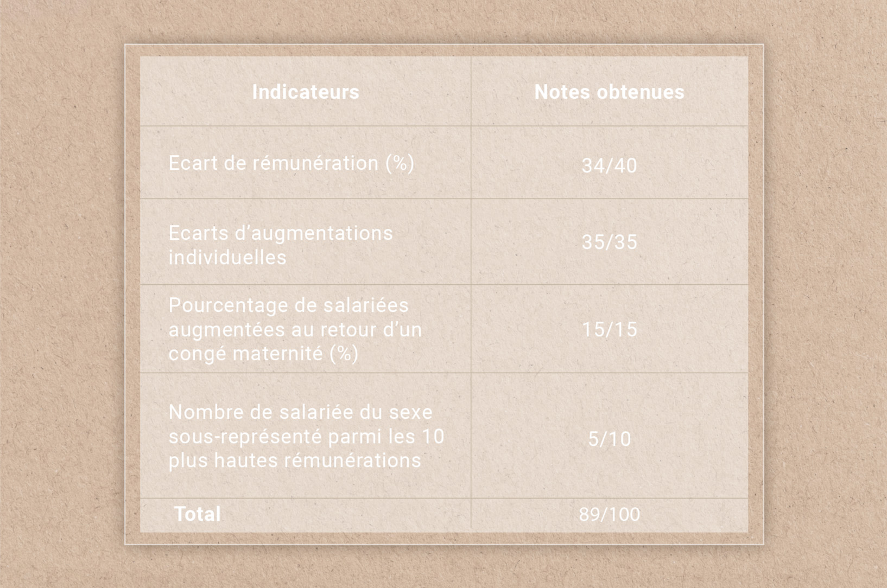Click the 15/15 score
The height and width of the screenshot is (588, 887).
pyautogui.click(x=609, y=330)
